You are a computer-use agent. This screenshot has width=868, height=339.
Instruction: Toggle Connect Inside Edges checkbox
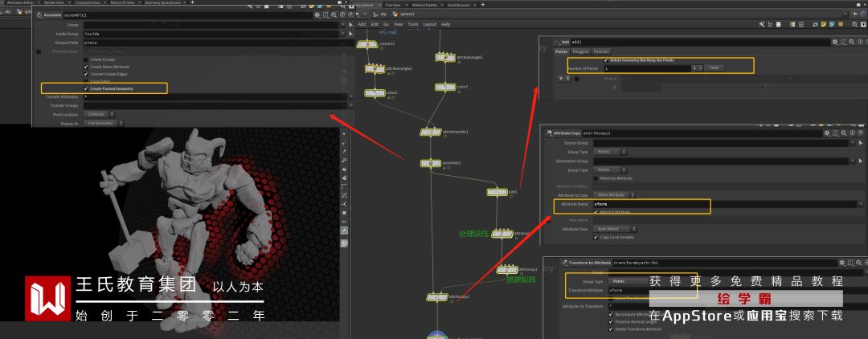[86, 74]
